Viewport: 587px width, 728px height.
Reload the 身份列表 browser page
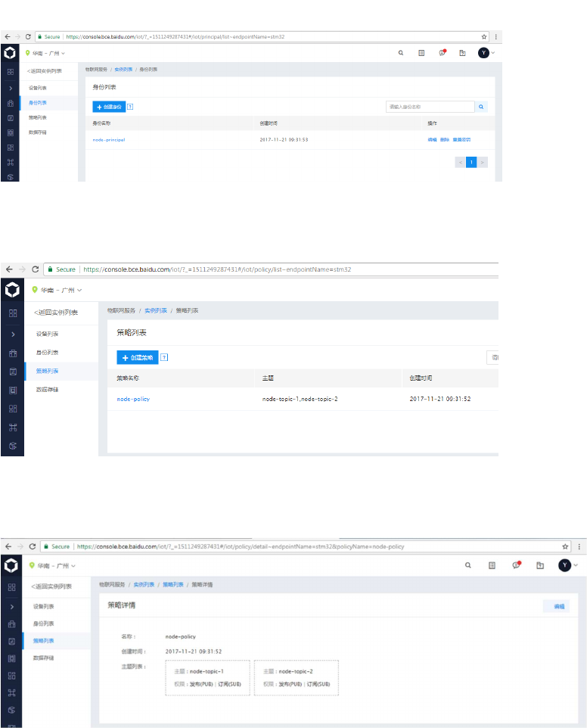[28, 36]
